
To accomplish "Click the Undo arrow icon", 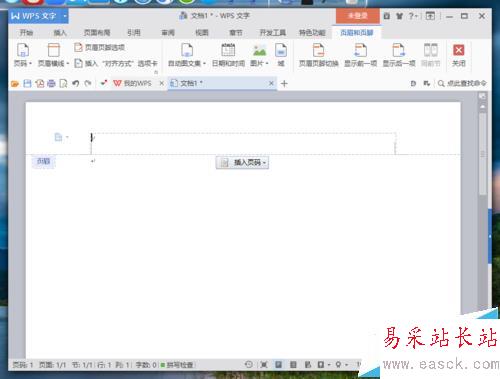I will (x=76, y=83).
